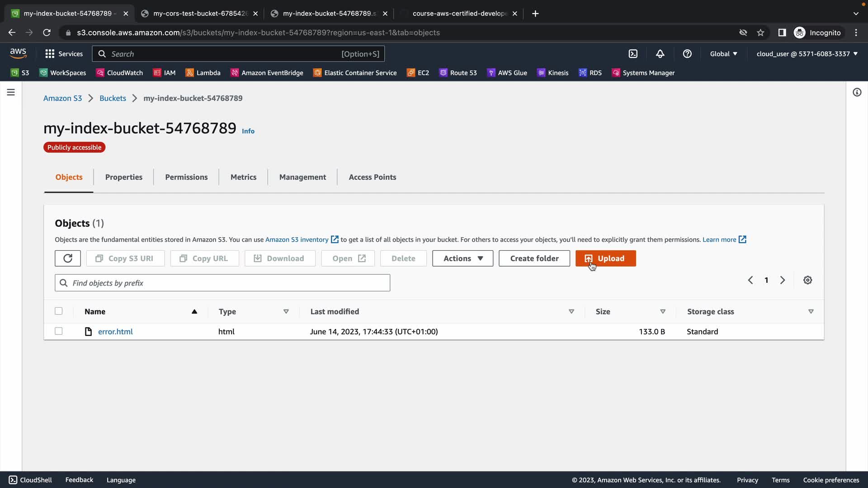
Task: Refresh the objects list
Action: 68,258
